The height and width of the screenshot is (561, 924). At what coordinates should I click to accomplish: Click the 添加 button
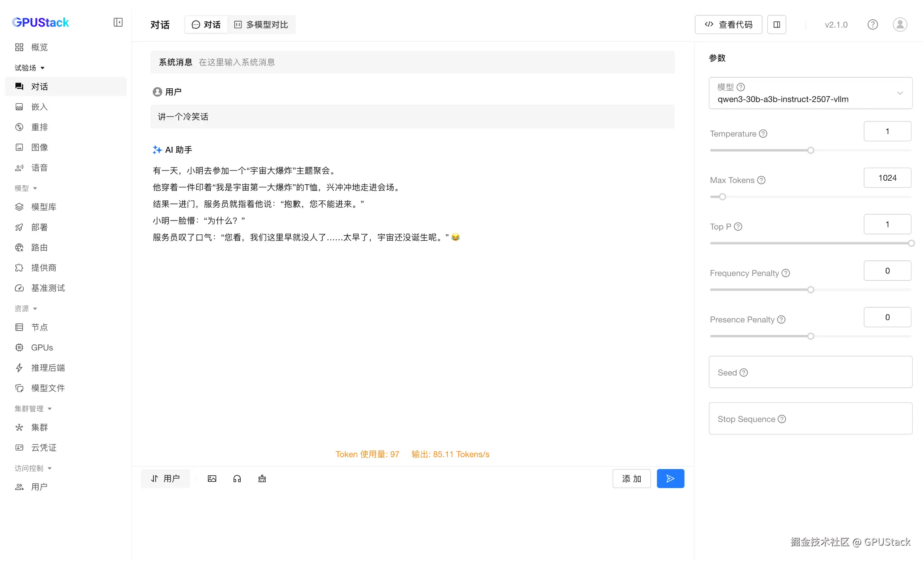coord(631,479)
